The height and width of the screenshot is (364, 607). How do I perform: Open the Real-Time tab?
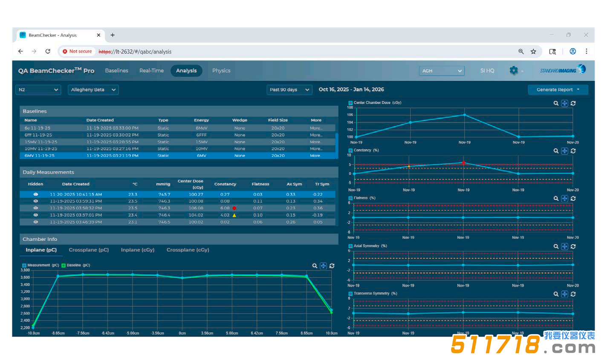(151, 71)
